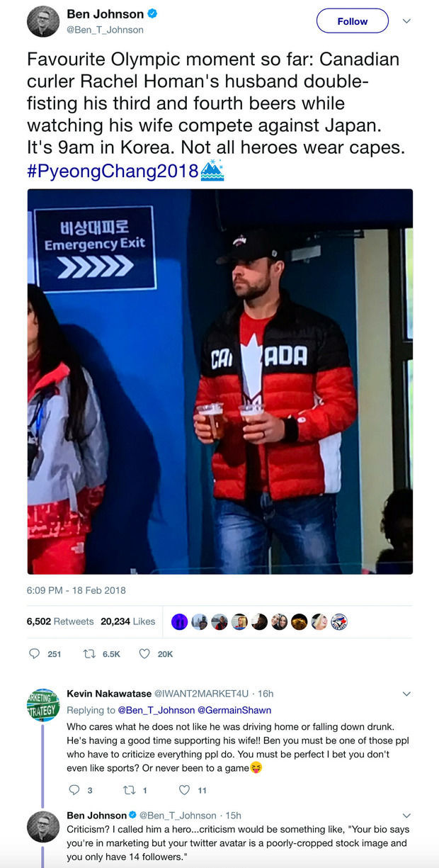Screen dimensions: 439x868
Task: Enlarge the photo of man holding beers
Action: coord(220,381)
